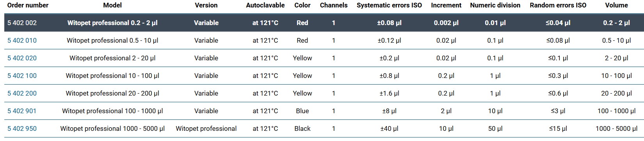Click the Model column header
The width and height of the screenshot is (644, 141).
(112, 5)
